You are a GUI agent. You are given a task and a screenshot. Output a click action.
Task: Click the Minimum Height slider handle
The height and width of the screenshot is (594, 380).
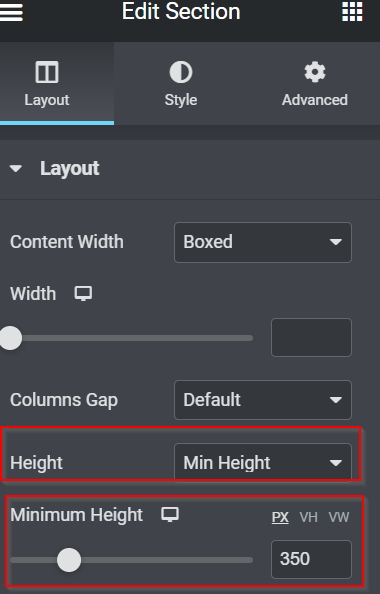pos(69,560)
